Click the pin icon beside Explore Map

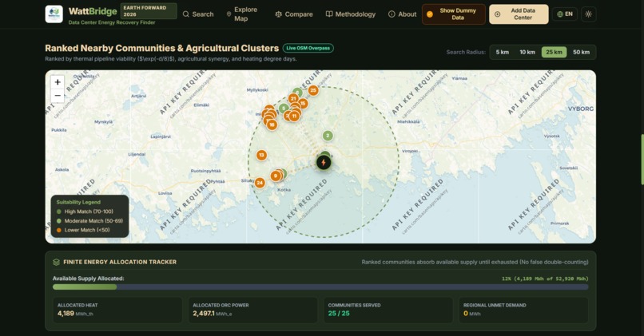click(229, 14)
